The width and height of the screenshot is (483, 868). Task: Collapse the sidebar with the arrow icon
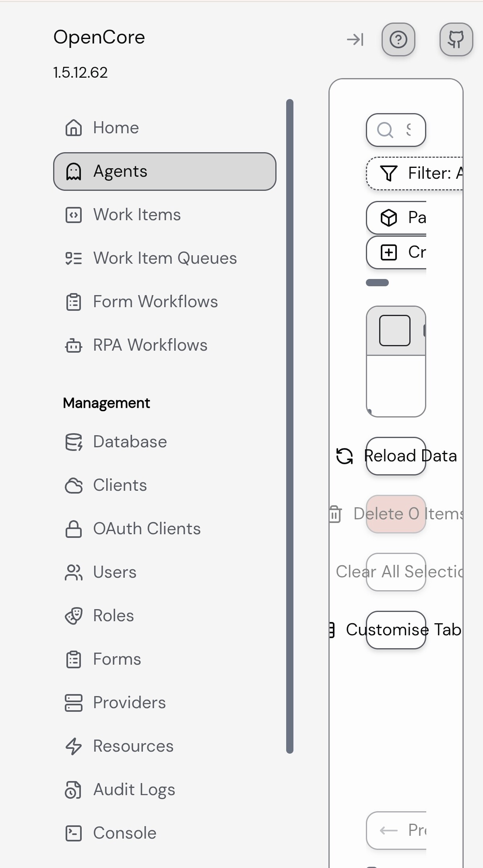pos(355,39)
